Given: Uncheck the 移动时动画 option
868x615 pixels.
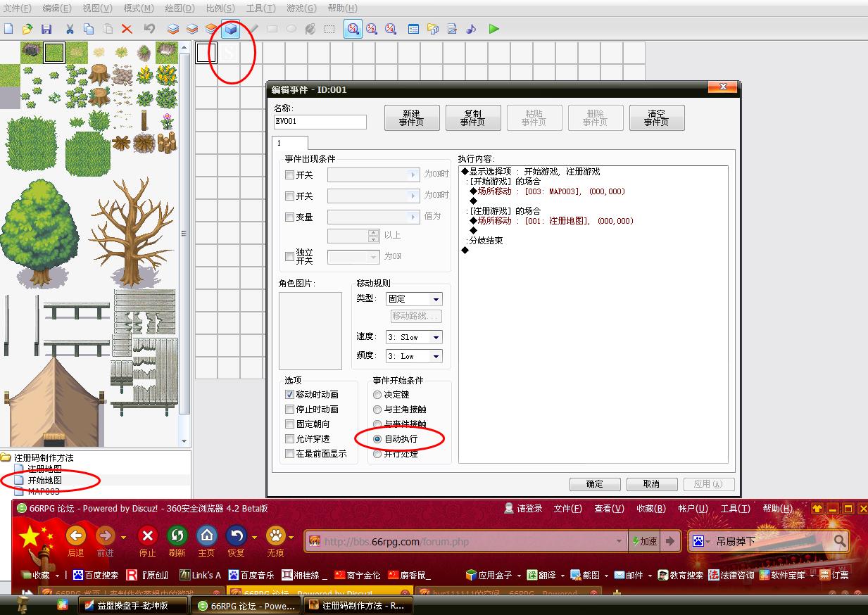Looking at the screenshot, I should 290,395.
